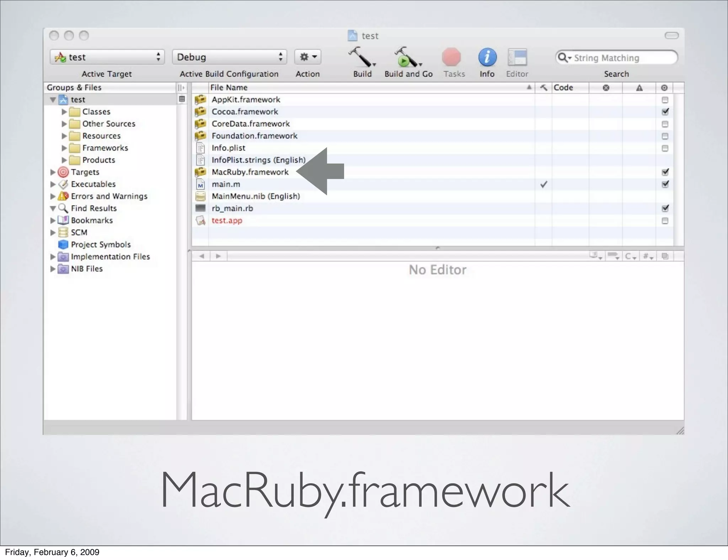Open the editor's # popup
Viewport: 728px width, 560px height.
(x=648, y=256)
